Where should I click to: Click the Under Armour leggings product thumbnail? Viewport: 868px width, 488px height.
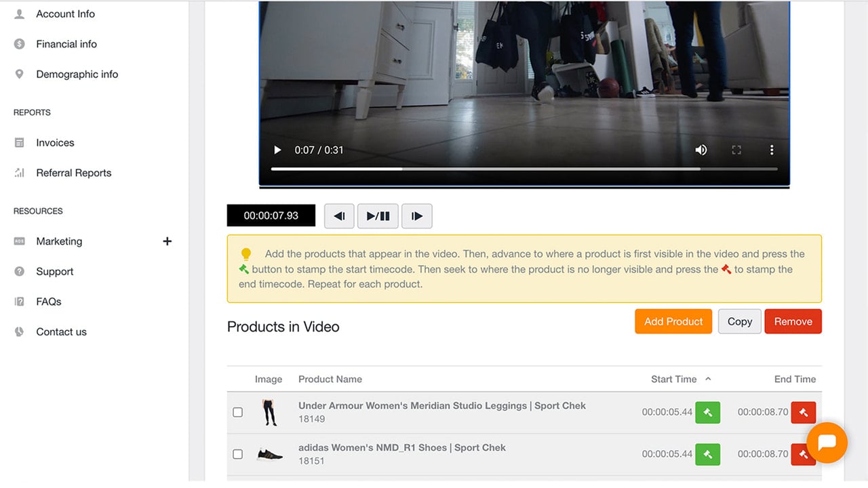coord(270,412)
